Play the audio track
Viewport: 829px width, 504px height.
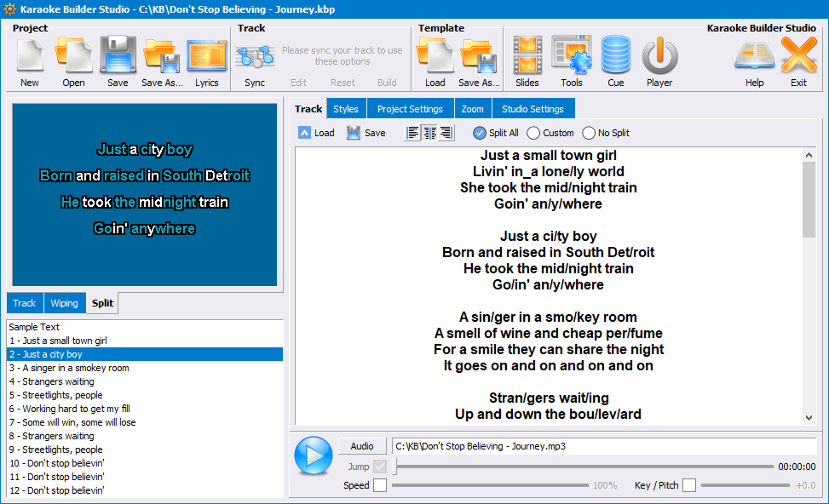point(314,455)
